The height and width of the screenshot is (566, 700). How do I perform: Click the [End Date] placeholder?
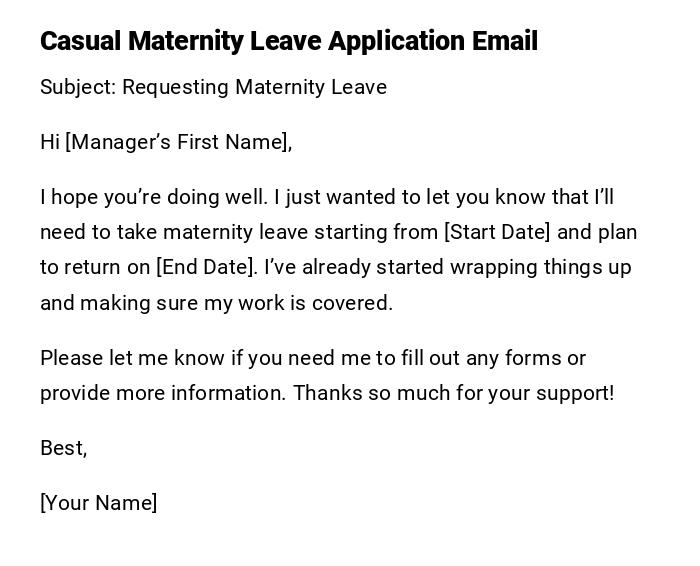pos(206,267)
